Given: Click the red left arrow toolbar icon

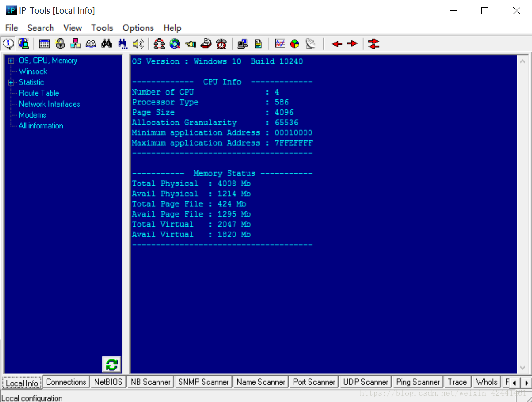Looking at the screenshot, I should (337, 44).
